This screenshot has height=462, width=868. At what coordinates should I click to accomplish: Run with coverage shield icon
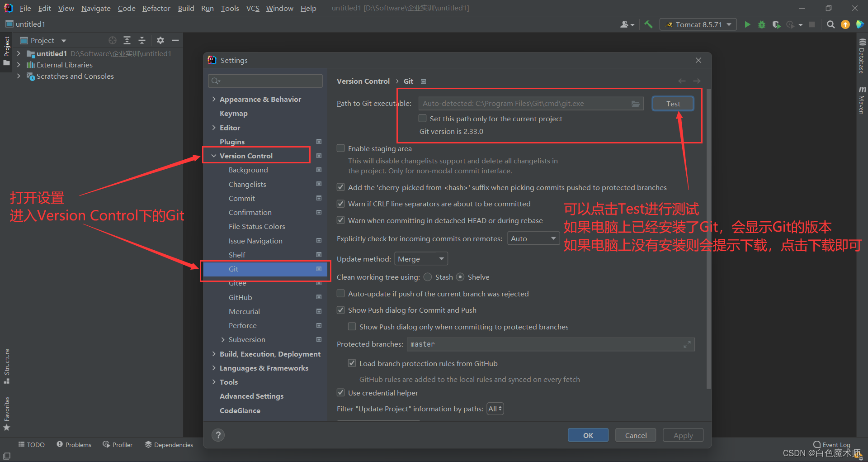(776, 24)
